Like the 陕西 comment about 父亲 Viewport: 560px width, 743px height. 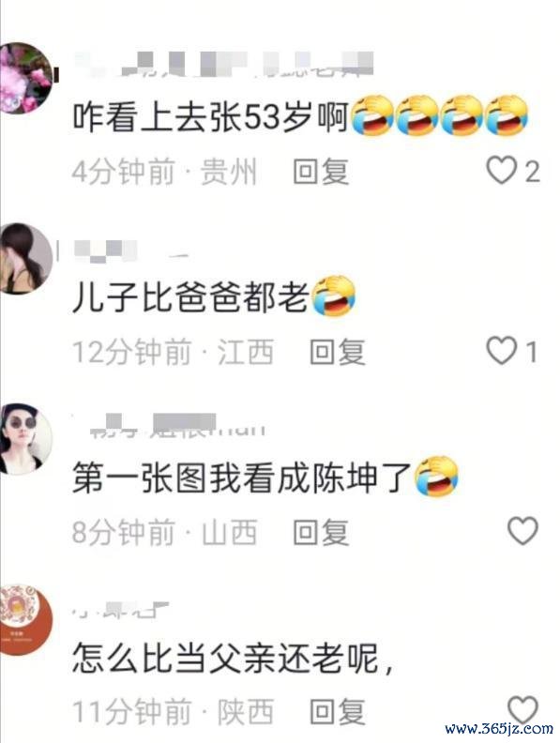(522, 709)
